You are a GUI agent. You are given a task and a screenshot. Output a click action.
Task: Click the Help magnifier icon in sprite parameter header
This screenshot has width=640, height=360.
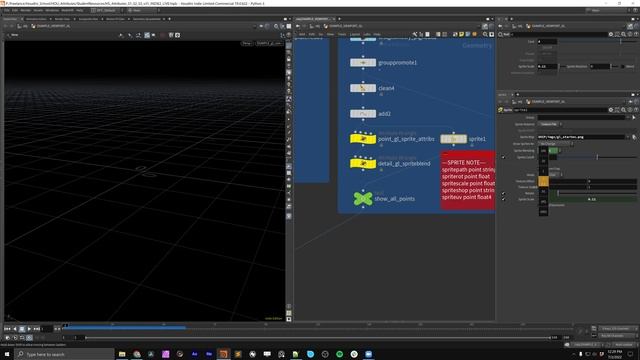click(623, 110)
